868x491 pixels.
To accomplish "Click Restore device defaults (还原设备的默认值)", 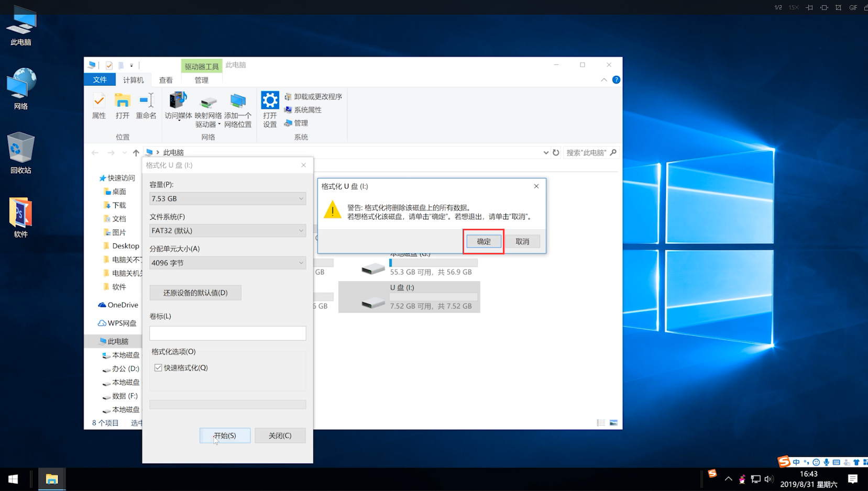I will pos(195,293).
